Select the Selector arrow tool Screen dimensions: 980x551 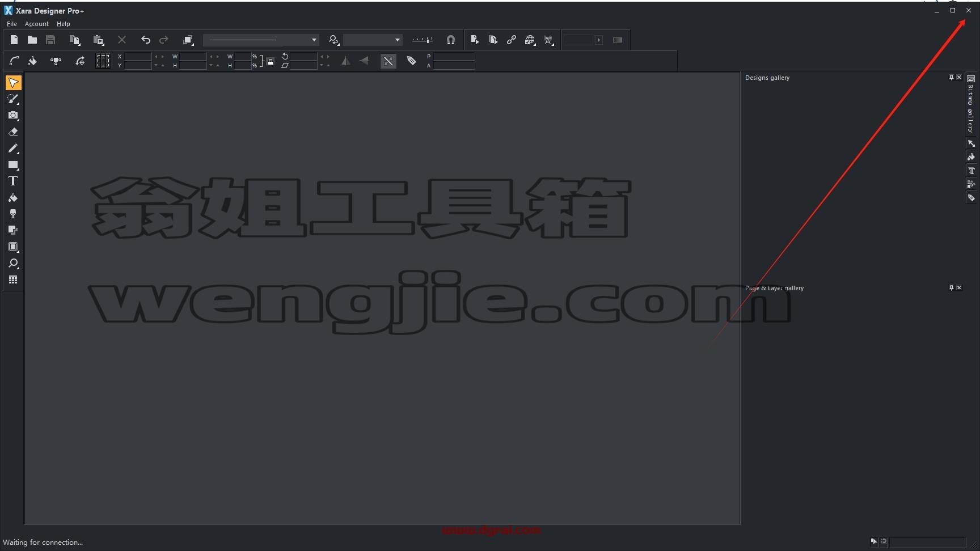click(x=13, y=83)
